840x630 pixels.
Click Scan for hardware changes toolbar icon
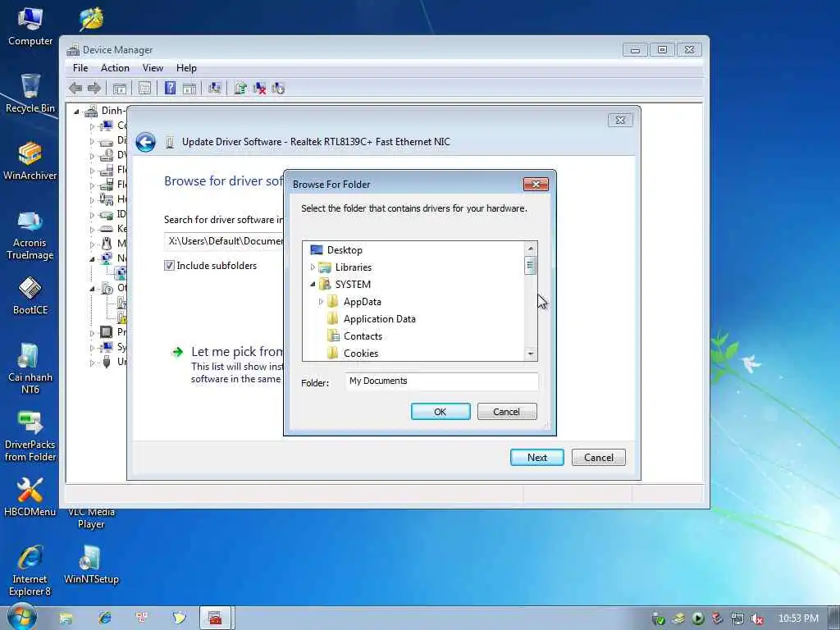click(x=215, y=88)
